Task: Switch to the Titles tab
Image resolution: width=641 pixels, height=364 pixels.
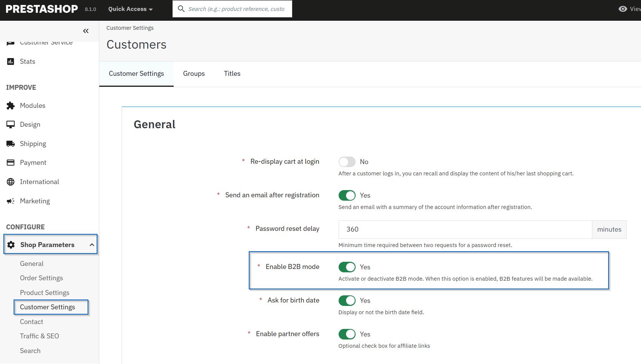Action: click(232, 74)
